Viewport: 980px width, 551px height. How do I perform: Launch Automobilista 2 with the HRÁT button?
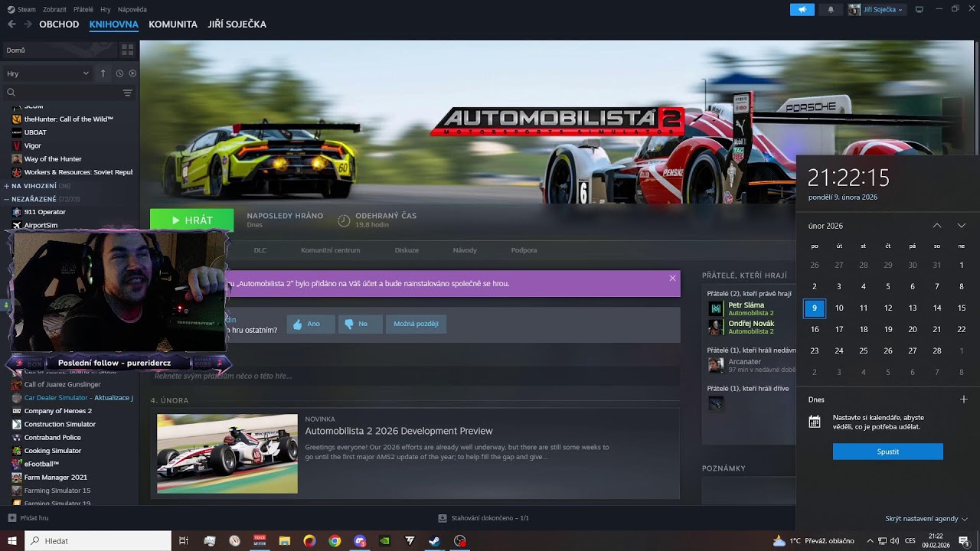pos(192,220)
